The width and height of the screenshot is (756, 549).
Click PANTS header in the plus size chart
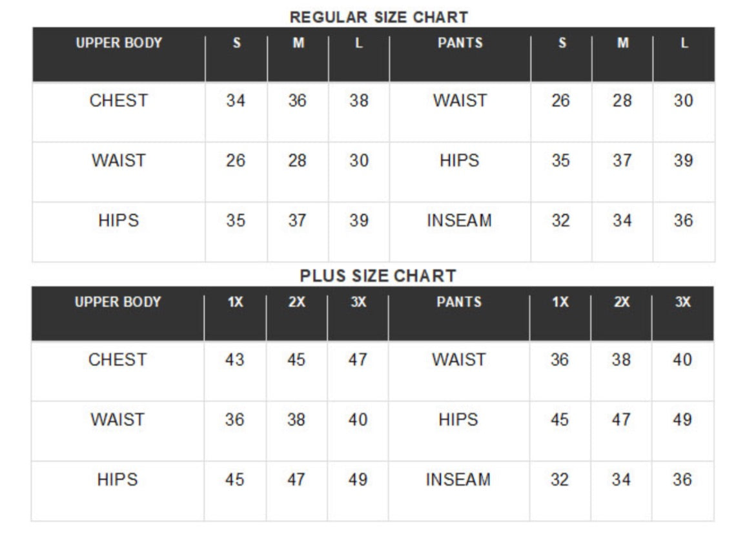pos(458,302)
